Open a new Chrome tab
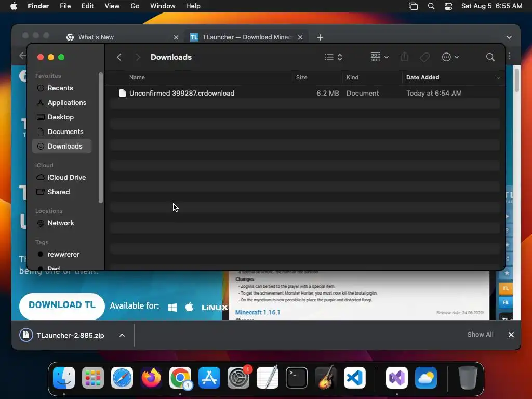532x399 pixels. pyautogui.click(x=320, y=37)
